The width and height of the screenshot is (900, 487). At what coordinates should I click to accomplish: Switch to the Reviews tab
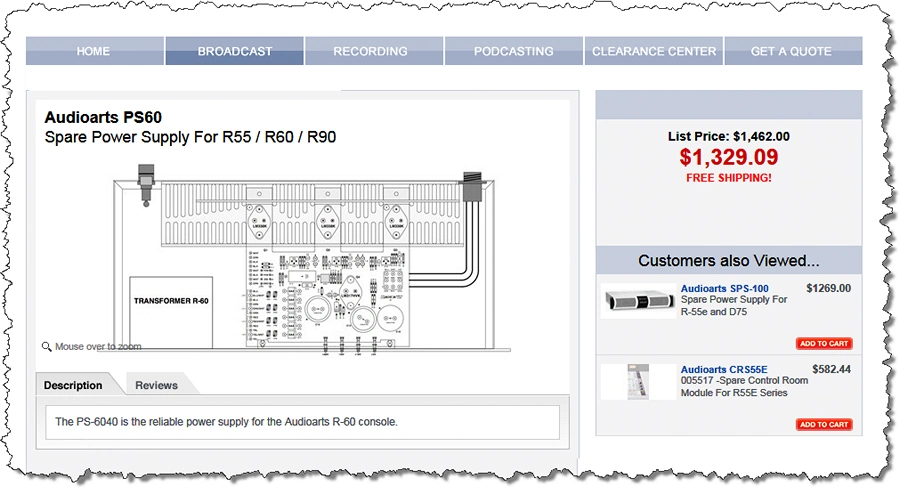point(157,385)
